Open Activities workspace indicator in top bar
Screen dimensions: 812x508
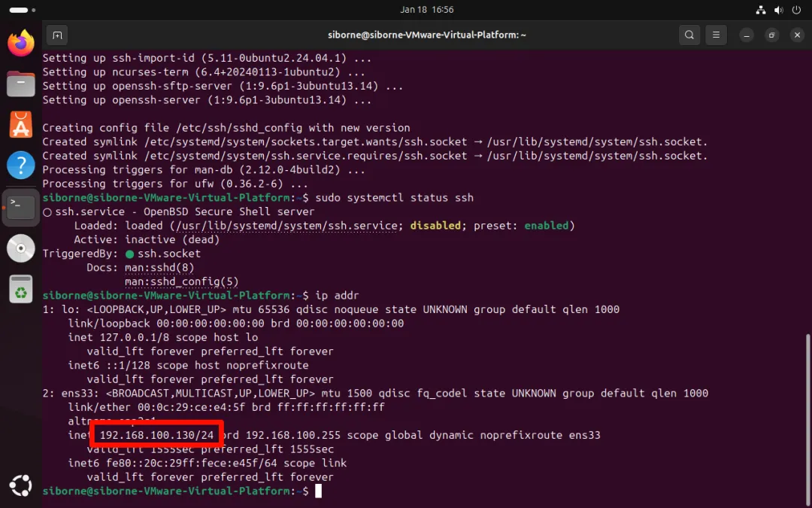point(23,10)
